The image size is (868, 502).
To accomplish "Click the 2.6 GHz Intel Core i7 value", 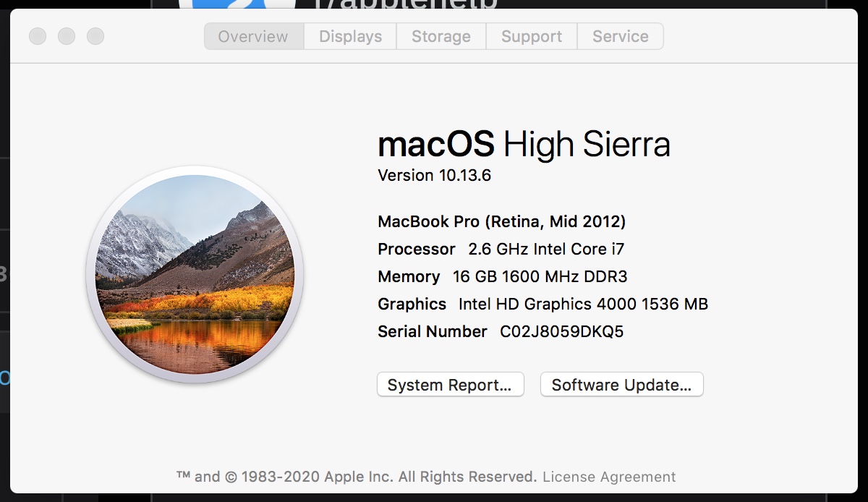I will (x=546, y=249).
